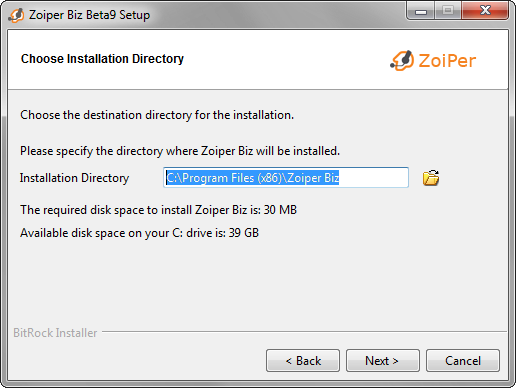Open the folder browse icon beside directory field

[x=431, y=178]
